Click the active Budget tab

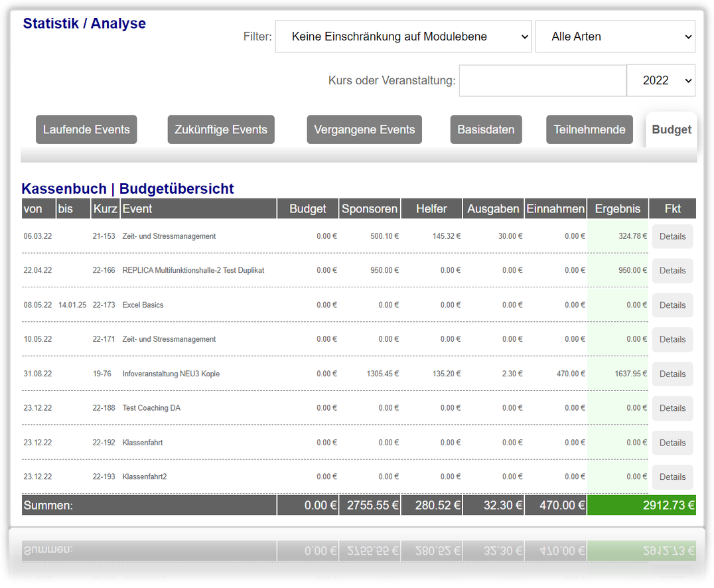[x=671, y=130]
